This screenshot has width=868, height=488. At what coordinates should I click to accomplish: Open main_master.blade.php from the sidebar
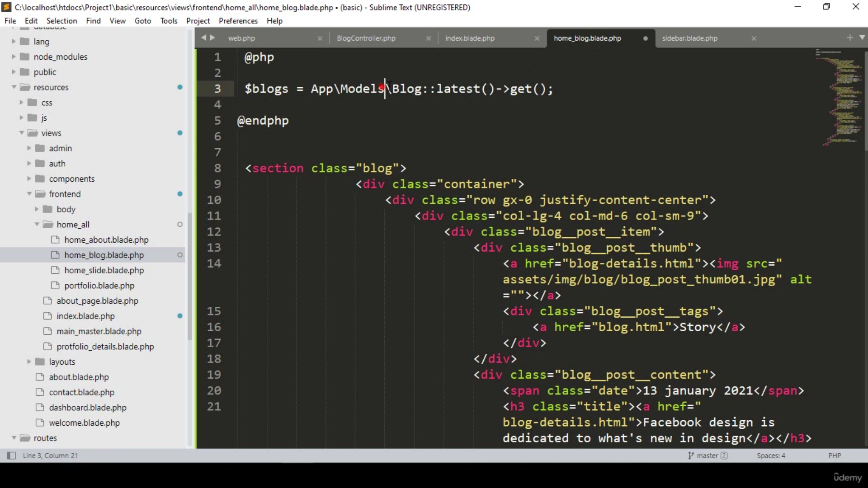[x=99, y=331]
